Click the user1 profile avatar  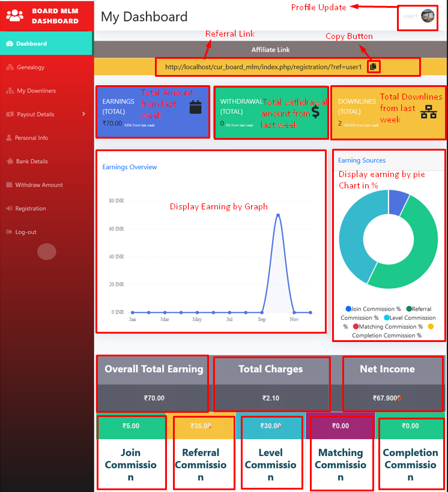point(428,16)
